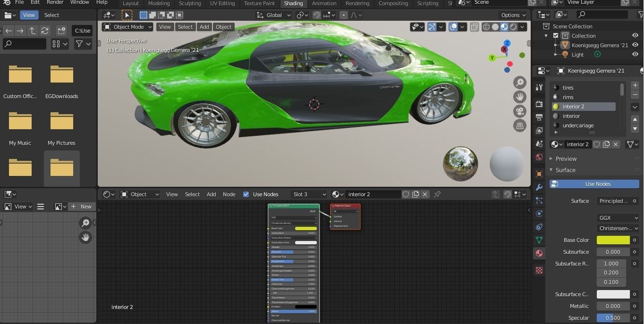Viewport: 644px width, 324px height.
Task: Pin the node editor material
Action: click(437, 194)
